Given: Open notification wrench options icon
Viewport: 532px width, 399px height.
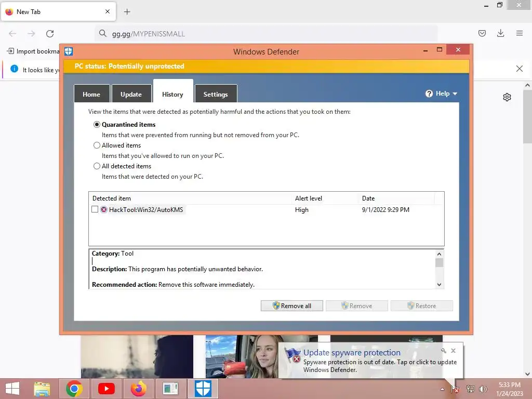Looking at the screenshot, I should [x=444, y=351].
